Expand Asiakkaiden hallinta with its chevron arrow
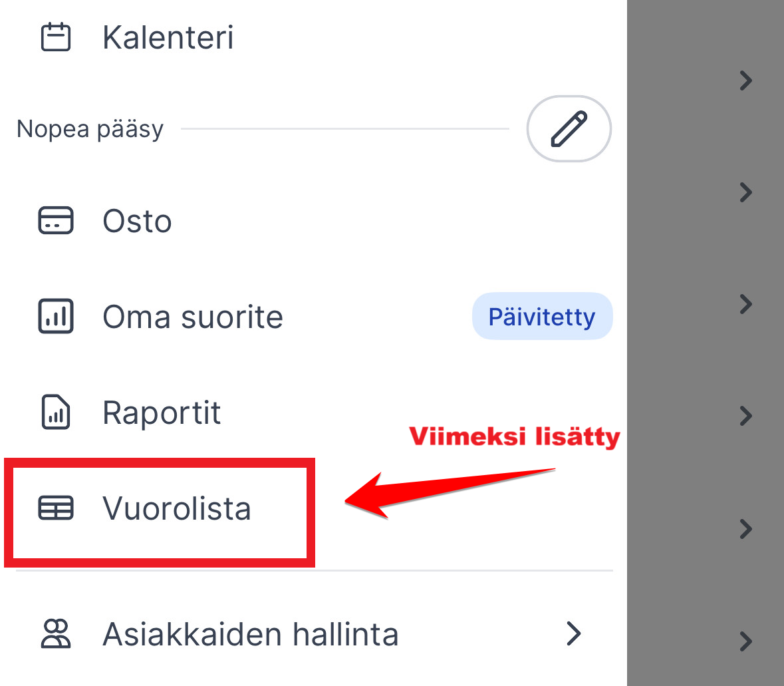Viewport: 784px width, 686px height. 573,634
